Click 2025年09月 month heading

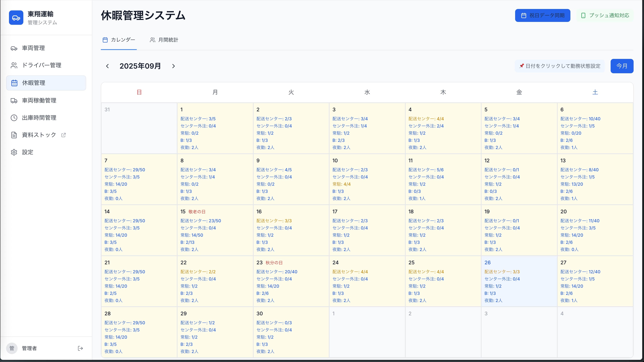click(140, 66)
